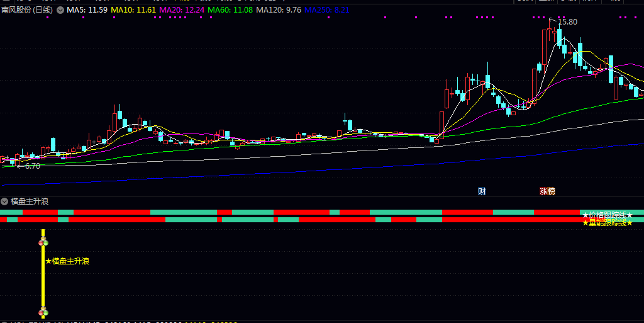The width and height of the screenshot is (644, 323).
Task: Click the lower traffic-light signal icon
Action: click(x=43, y=311)
